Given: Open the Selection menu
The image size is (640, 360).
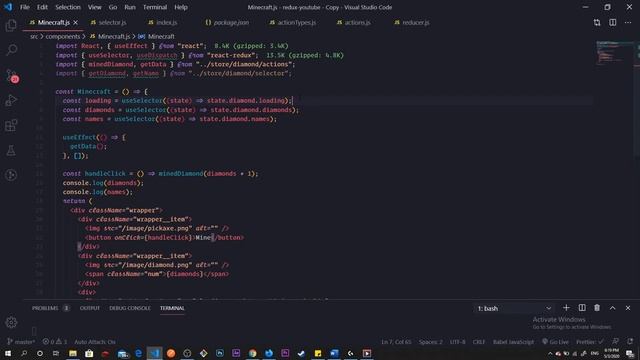Looking at the screenshot, I should pos(68,7).
